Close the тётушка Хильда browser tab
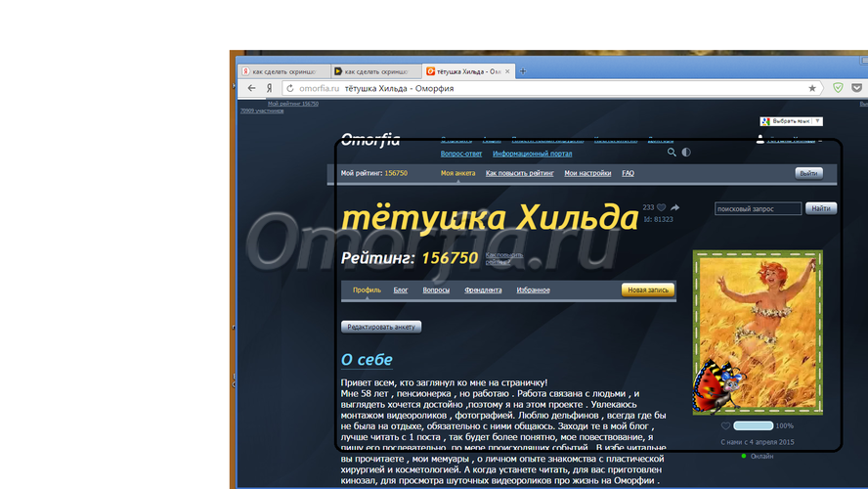868x489 pixels. (507, 71)
